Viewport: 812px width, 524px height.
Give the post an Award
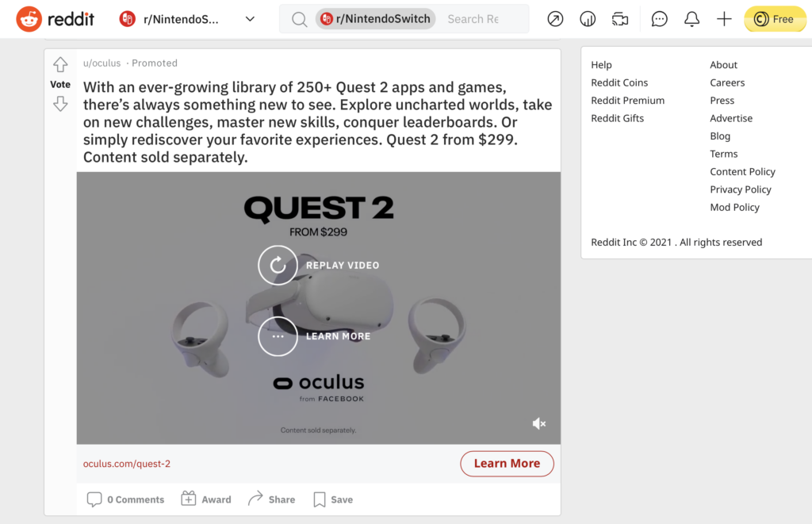205,499
